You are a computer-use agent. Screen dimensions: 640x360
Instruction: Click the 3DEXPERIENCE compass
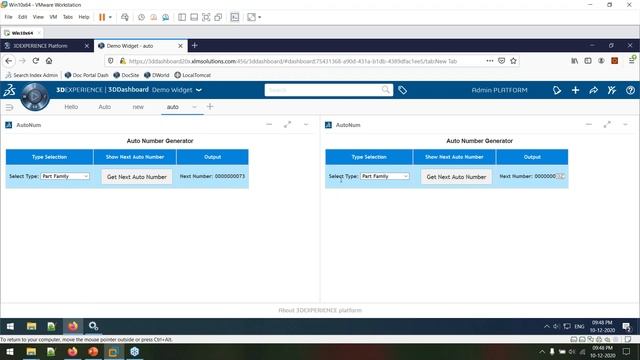35,97
